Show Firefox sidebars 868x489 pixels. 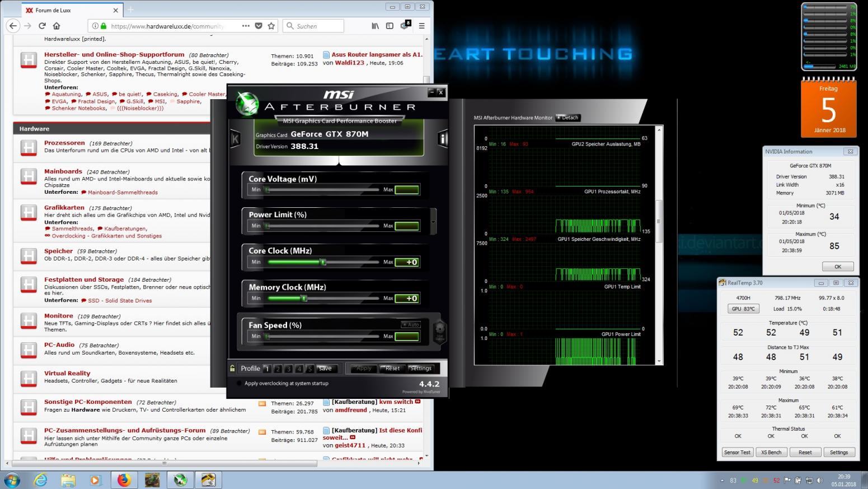coord(390,26)
